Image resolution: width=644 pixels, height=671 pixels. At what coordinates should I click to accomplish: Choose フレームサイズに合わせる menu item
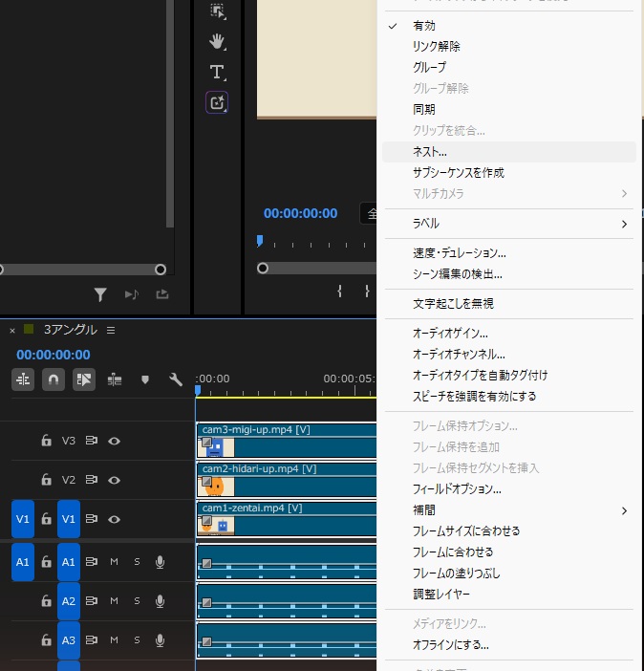coord(508,531)
